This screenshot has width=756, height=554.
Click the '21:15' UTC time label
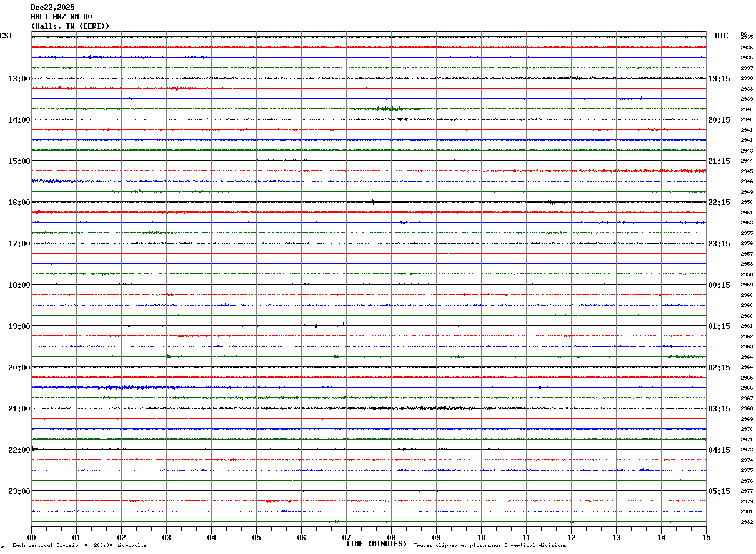(719, 161)
